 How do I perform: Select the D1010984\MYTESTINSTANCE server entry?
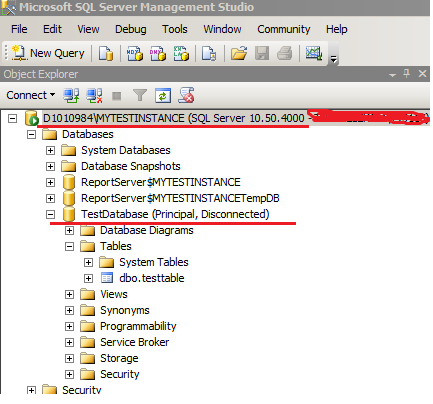(x=235, y=118)
